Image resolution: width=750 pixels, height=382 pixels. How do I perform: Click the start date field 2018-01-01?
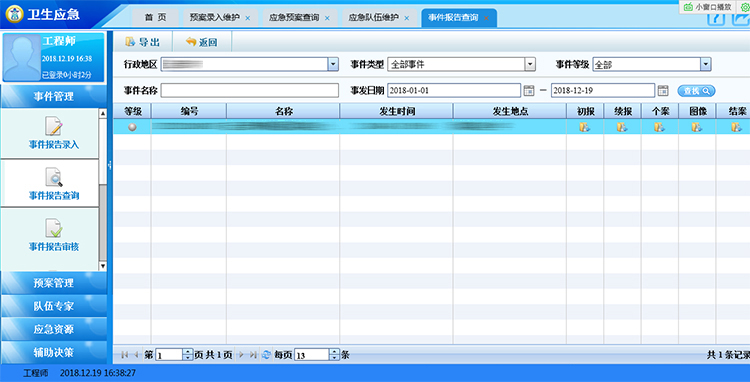click(454, 90)
